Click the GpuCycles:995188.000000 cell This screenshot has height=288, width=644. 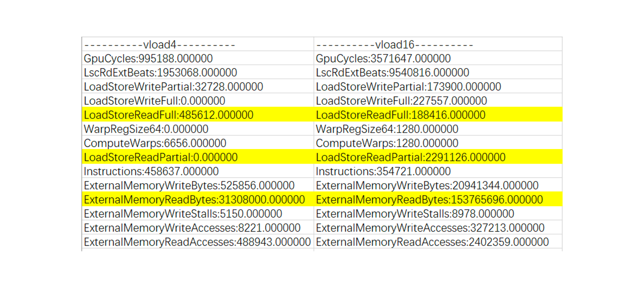click(198, 58)
